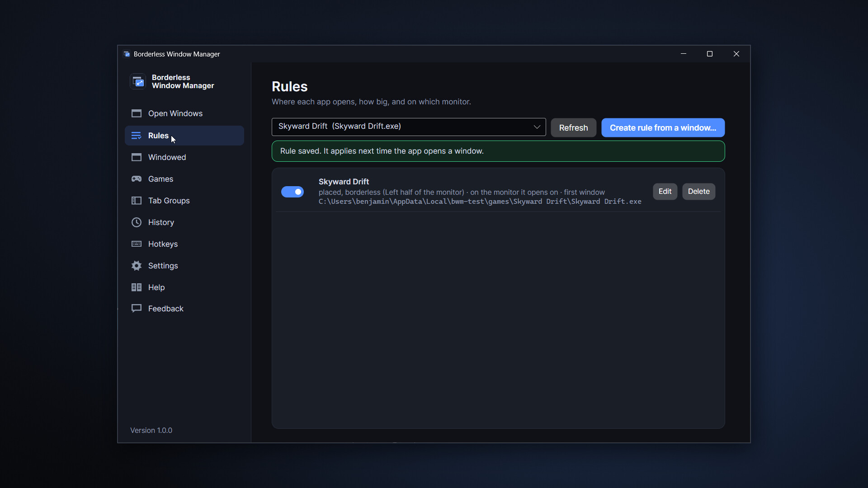Viewport: 868px width, 488px height.
Task: Click the Version 1.0.0 label
Action: [151, 431]
